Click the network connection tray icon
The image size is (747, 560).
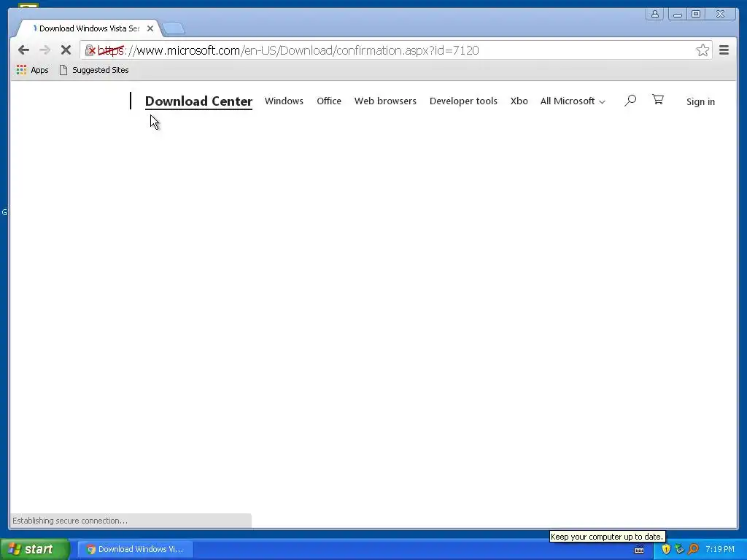pos(680,549)
